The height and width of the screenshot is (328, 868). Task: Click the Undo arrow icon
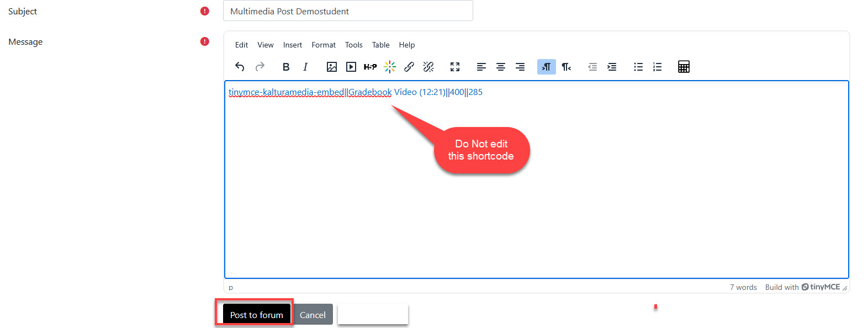point(240,67)
